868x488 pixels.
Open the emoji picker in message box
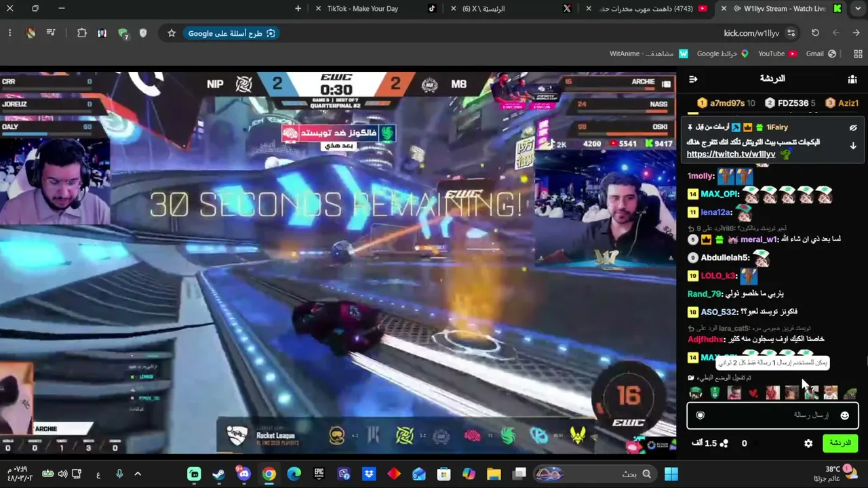[845, 415]
